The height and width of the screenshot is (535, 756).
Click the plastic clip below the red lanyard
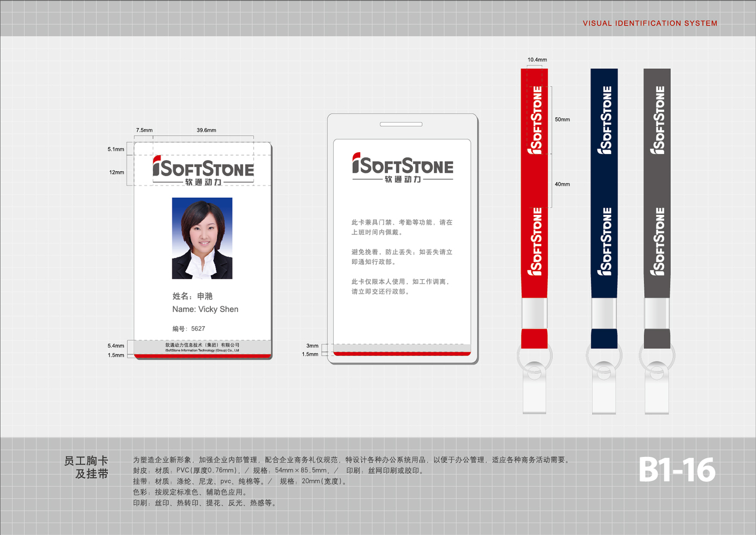[535, 388]
